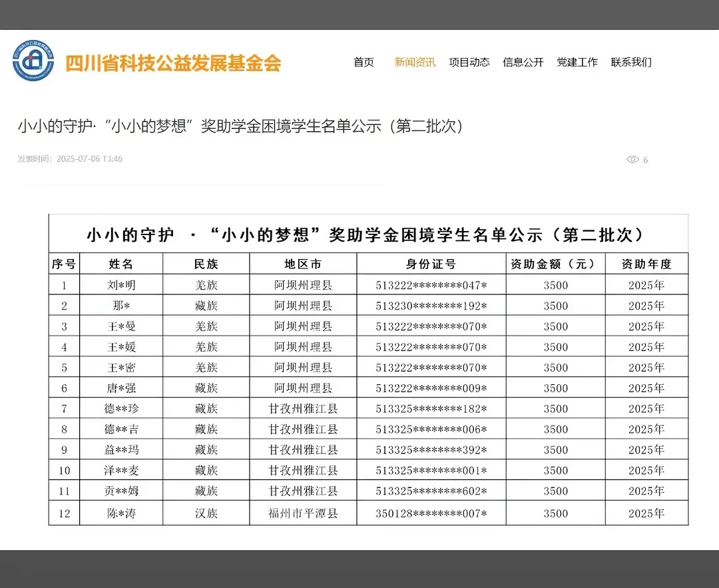The height and width of the screenshot is (588, 719).
Task: Click the foundation logo icon
Action: click(x=33, y=60)
